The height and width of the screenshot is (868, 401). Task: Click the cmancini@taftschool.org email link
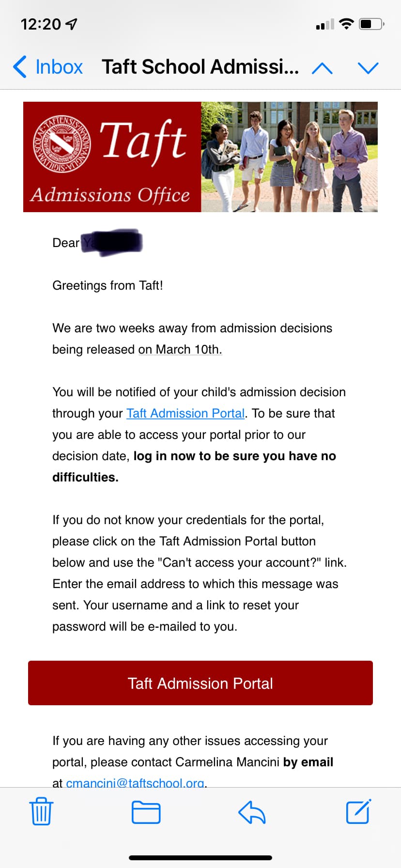click(135, 782)
